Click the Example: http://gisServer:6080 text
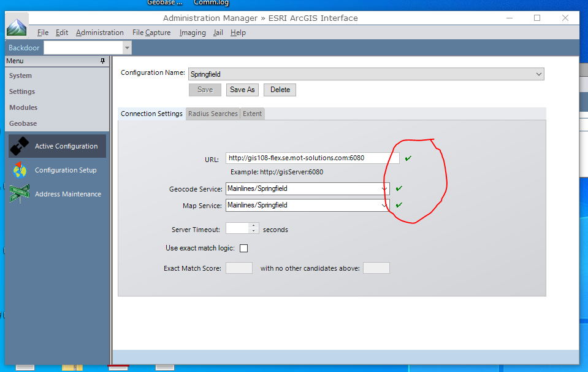588x372 pixels. click(x=277, y=172)
